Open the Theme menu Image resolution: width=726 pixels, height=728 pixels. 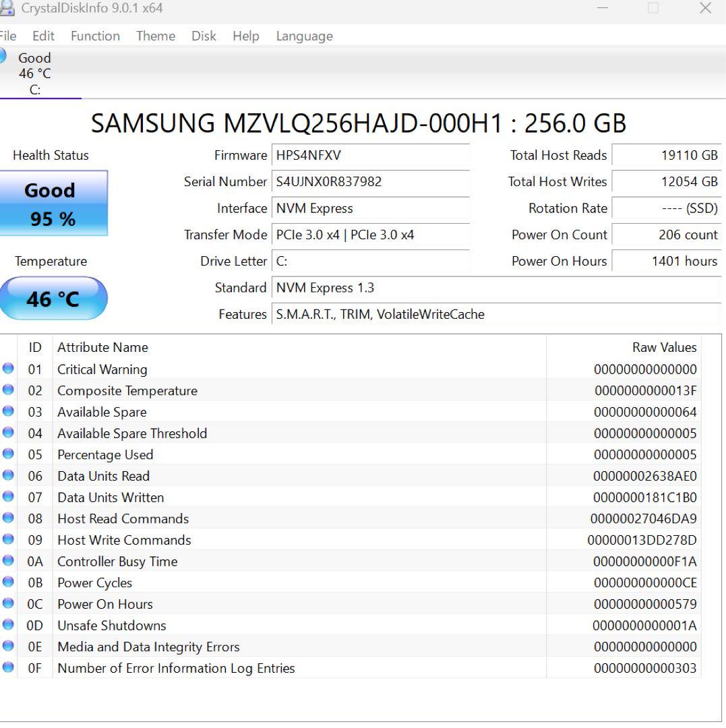(x=155, y=36)
